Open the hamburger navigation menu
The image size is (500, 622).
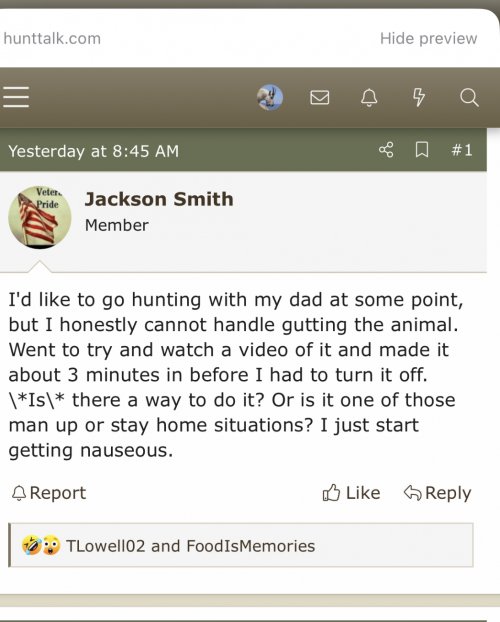click(x=16, y=97)
